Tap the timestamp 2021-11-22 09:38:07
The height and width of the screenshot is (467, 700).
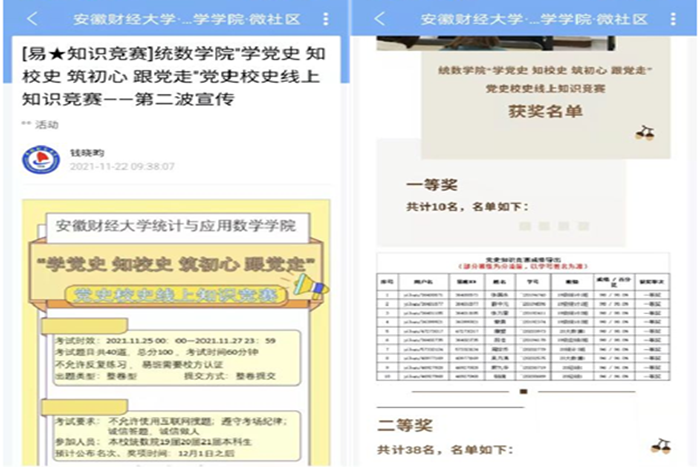coord(122,167)
